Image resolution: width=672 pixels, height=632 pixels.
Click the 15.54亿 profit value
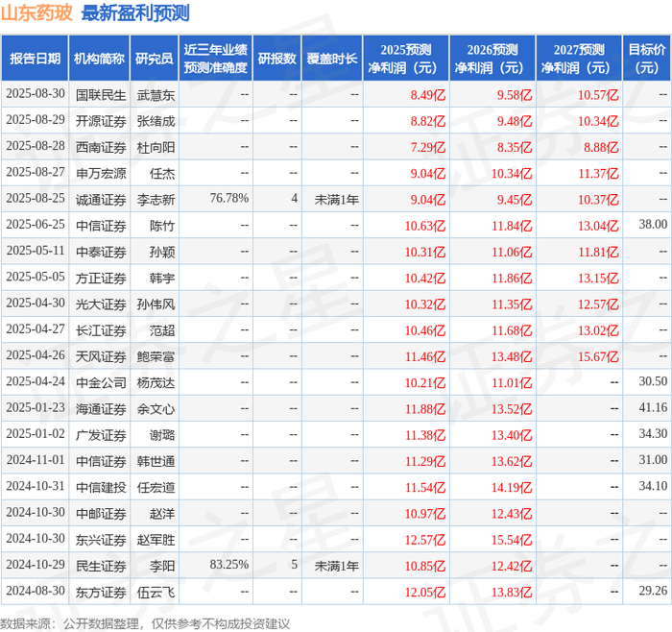pyautogui.click(x=512, y=540)
